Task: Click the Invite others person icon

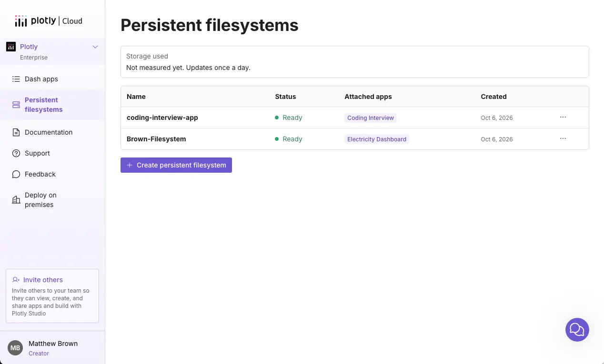Action: pos(16,280)
